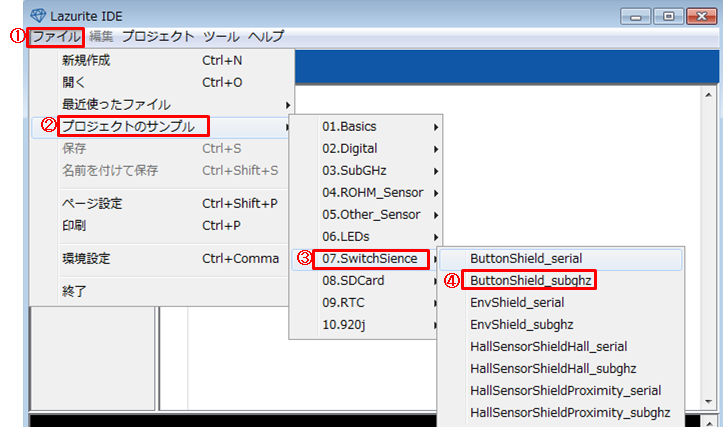The image size is (723, 427).
Task: Expand the 01.Basics sample folder
Action: click(x=366, y=126)
